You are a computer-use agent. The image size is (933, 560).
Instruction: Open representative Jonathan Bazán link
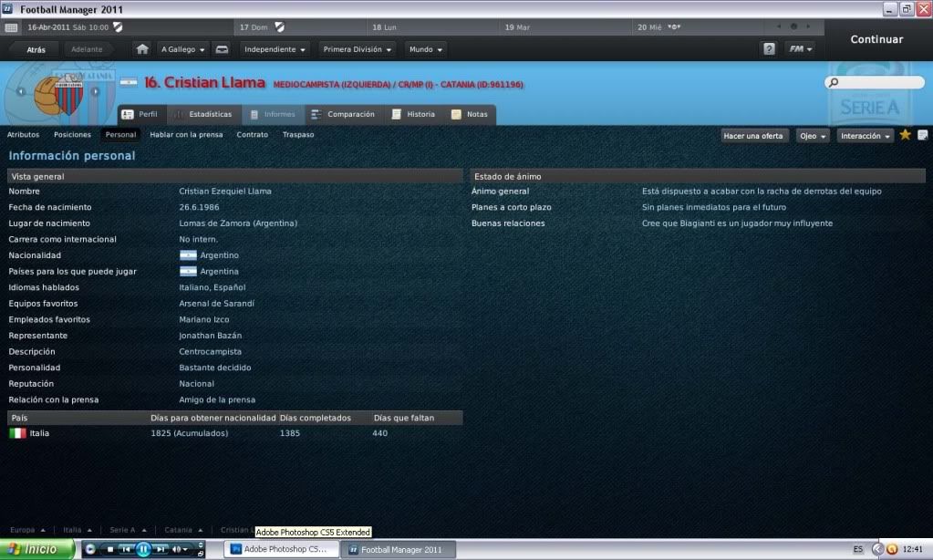pos(210,336)
